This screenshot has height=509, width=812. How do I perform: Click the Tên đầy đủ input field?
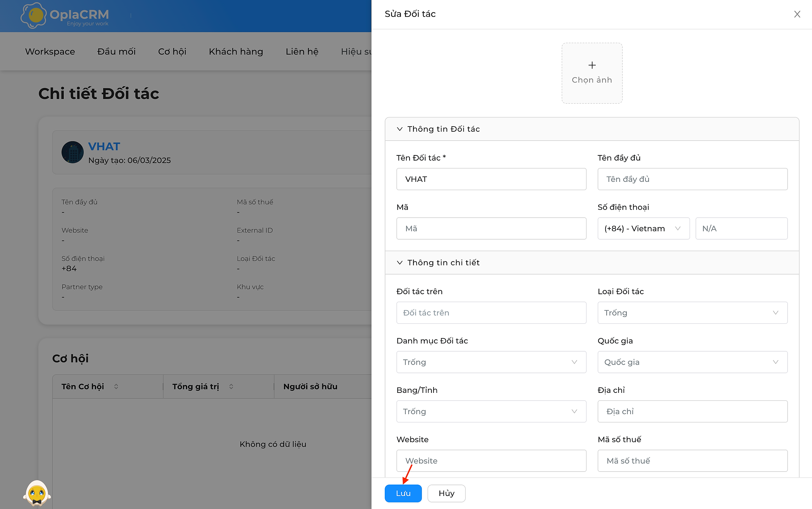coord(692,179)
